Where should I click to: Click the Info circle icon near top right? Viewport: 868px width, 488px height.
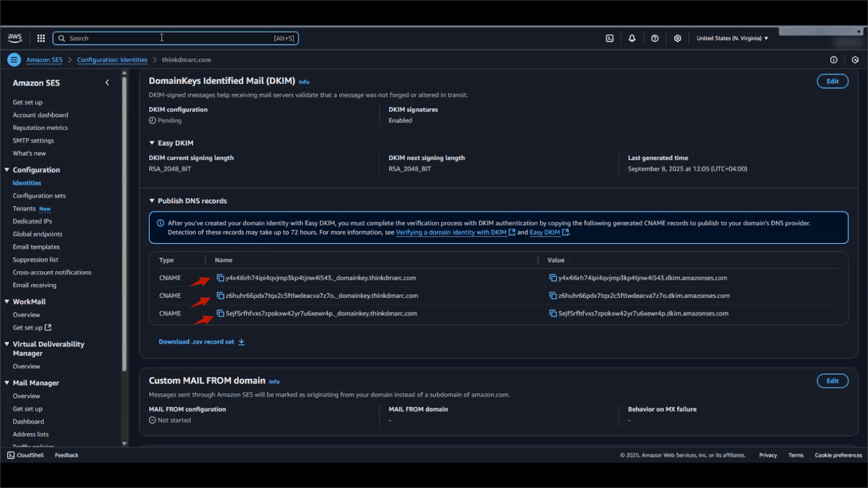[x=834, y=59]
